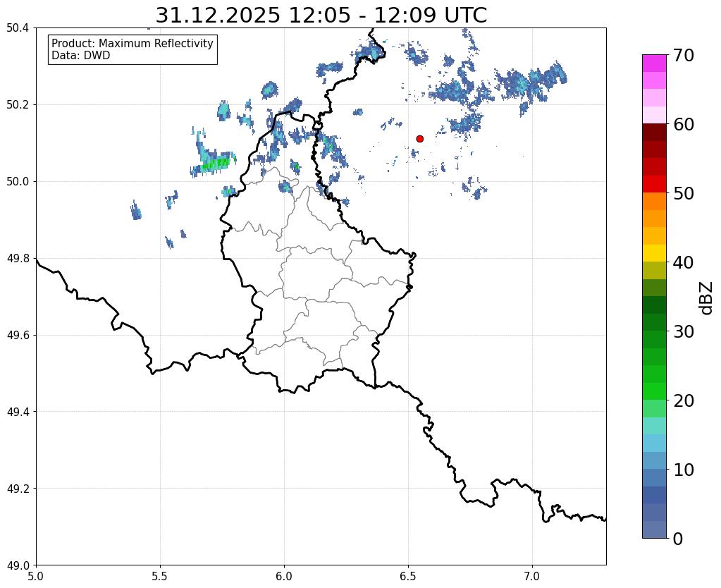Click the colorbar label 50

683,193
